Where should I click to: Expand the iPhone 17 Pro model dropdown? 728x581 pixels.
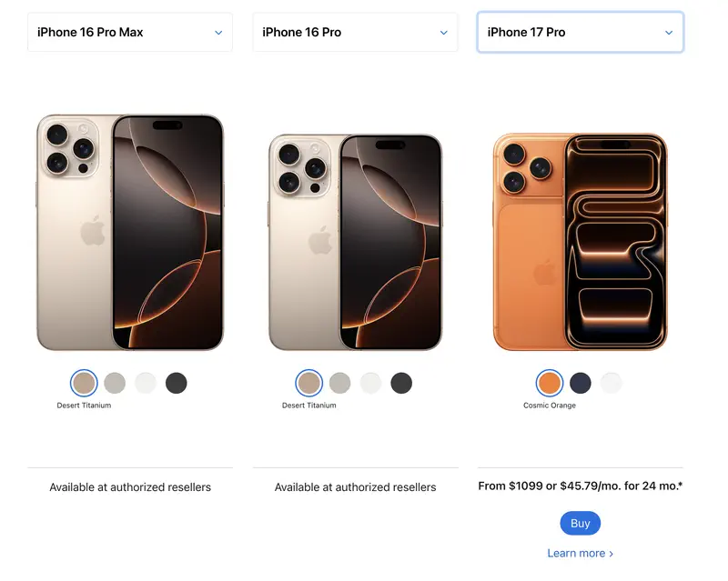pyautogui.click(x=581, y=32)
